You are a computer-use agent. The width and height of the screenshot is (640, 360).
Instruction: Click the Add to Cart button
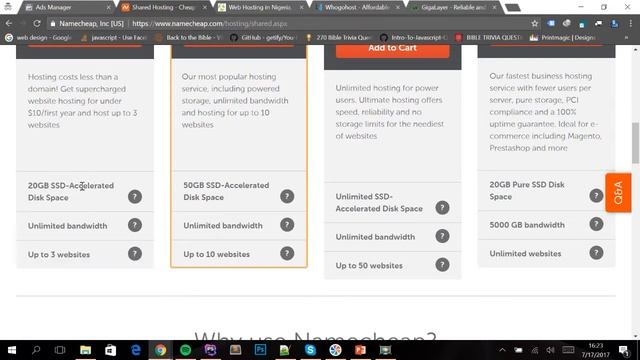pyautogui.click(x=392, y=50)
